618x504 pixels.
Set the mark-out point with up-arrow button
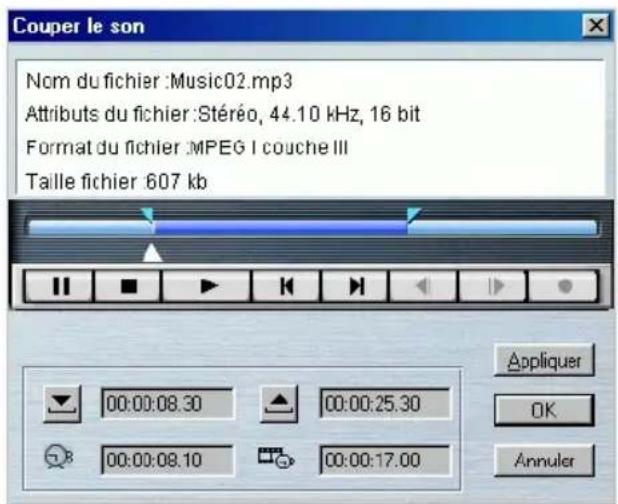[279, 404]
